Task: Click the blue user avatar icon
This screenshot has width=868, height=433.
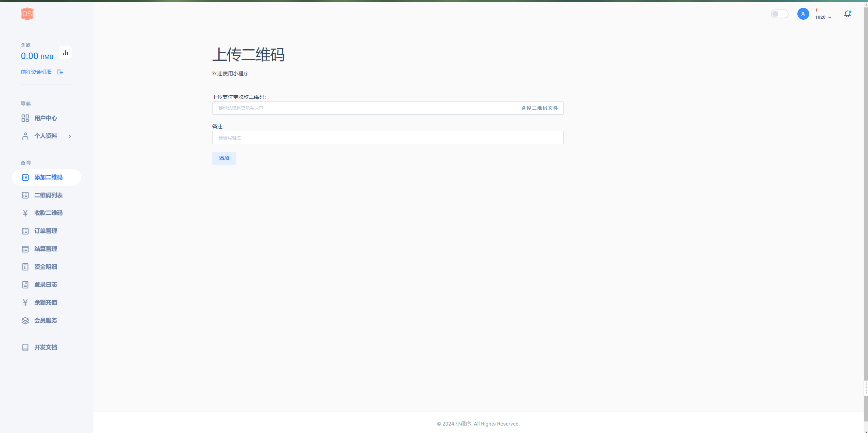Action: (803, 14)
